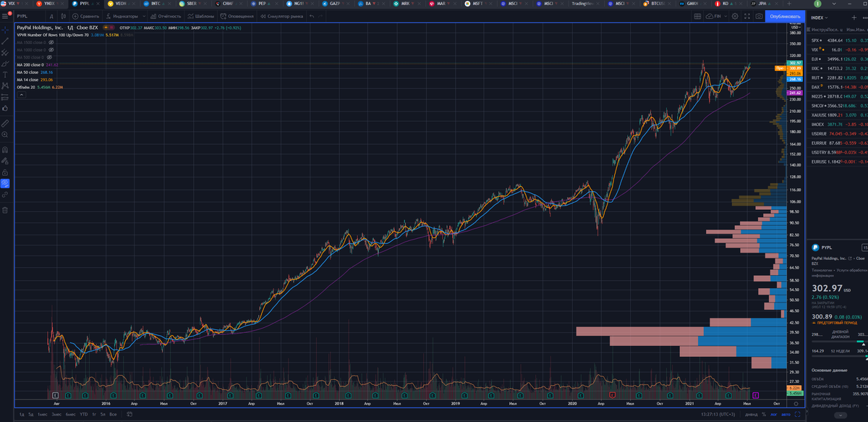Screen dimensions: 868x422
Task: Select XAUUSD row in the watchlist
Action: tap(837, 115)
